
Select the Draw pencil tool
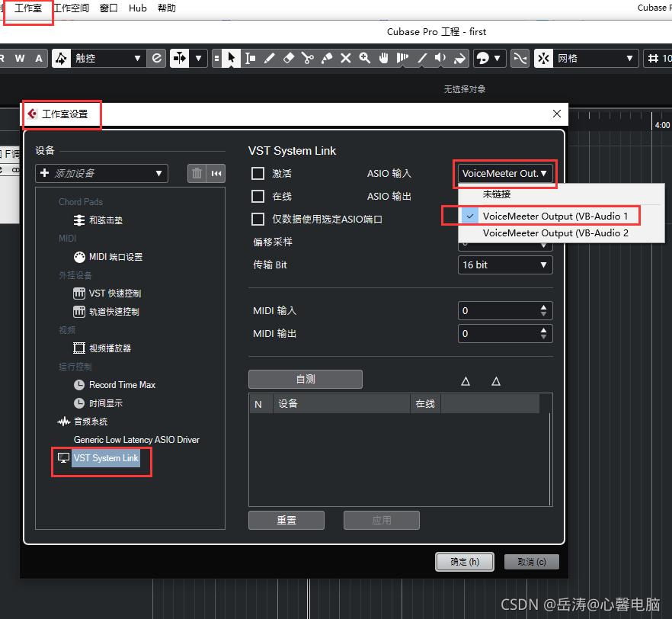pos(270,58)
